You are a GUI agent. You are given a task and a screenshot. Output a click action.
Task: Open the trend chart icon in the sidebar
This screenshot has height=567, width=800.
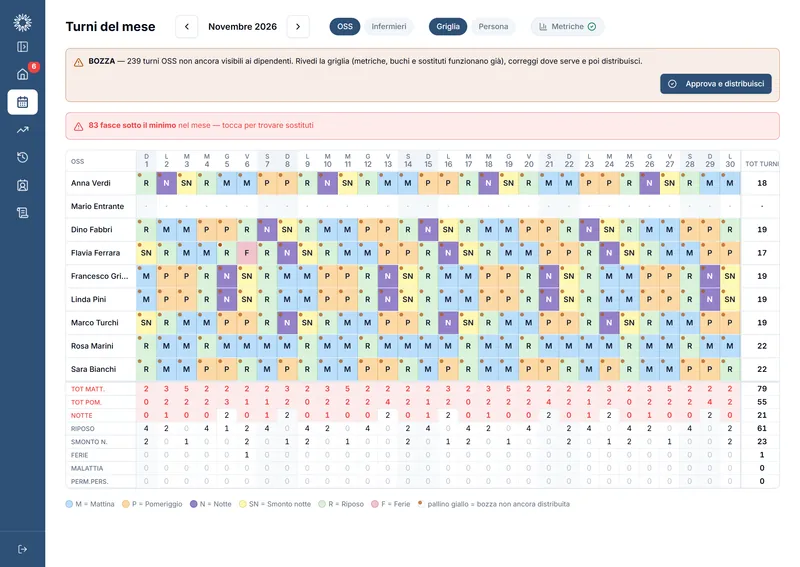pyautogui.click(x=22, y=130)
